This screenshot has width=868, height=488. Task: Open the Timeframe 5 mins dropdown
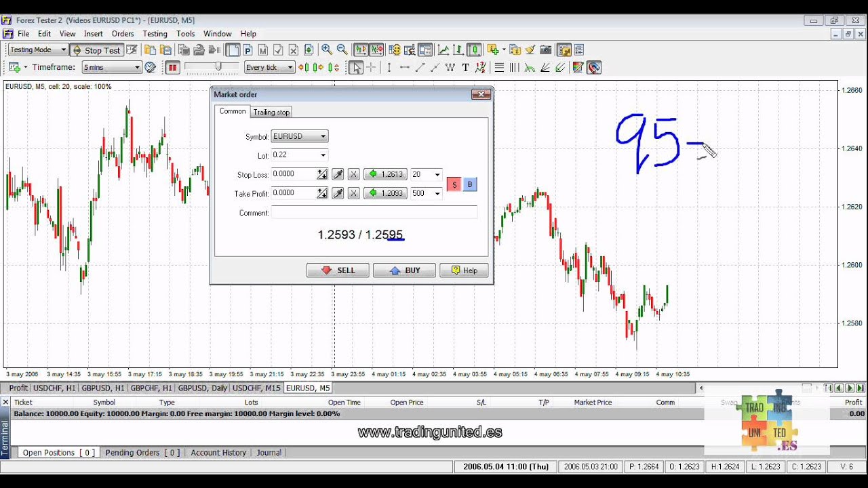tap(112, 67)
